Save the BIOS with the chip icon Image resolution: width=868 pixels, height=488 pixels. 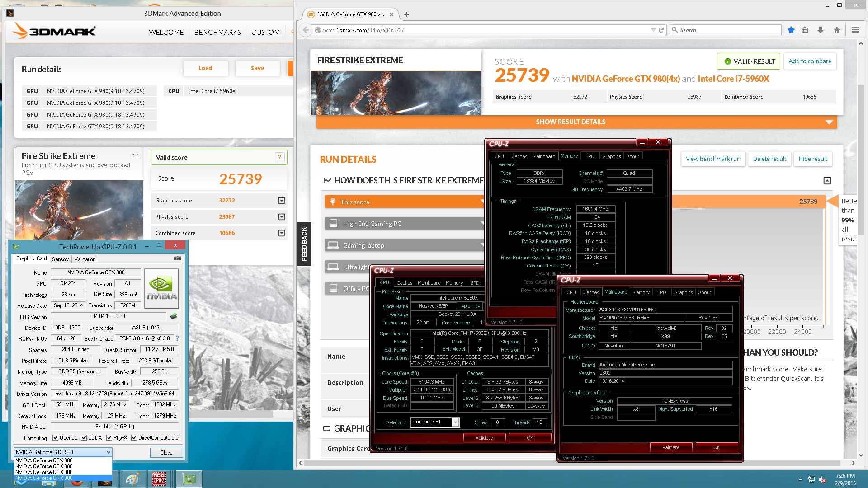(x=173, y=316)
